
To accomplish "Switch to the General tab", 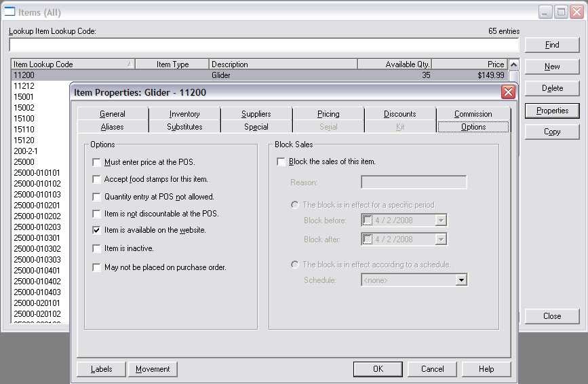I will tap(113, 113).
